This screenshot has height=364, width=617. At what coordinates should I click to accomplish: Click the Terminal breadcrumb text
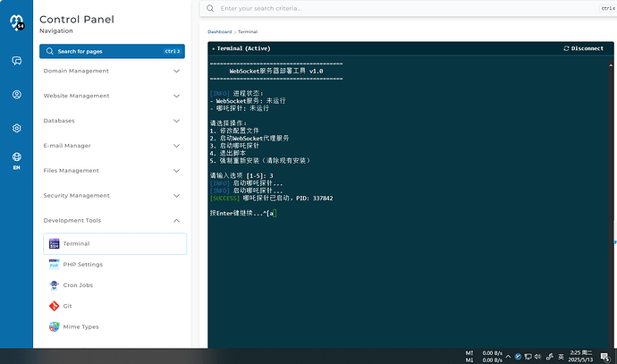pyautogui.click(x=248, y=32)
